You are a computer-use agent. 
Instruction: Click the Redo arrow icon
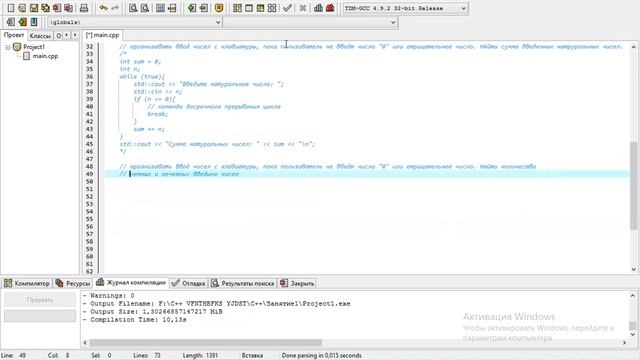[115, 8]
